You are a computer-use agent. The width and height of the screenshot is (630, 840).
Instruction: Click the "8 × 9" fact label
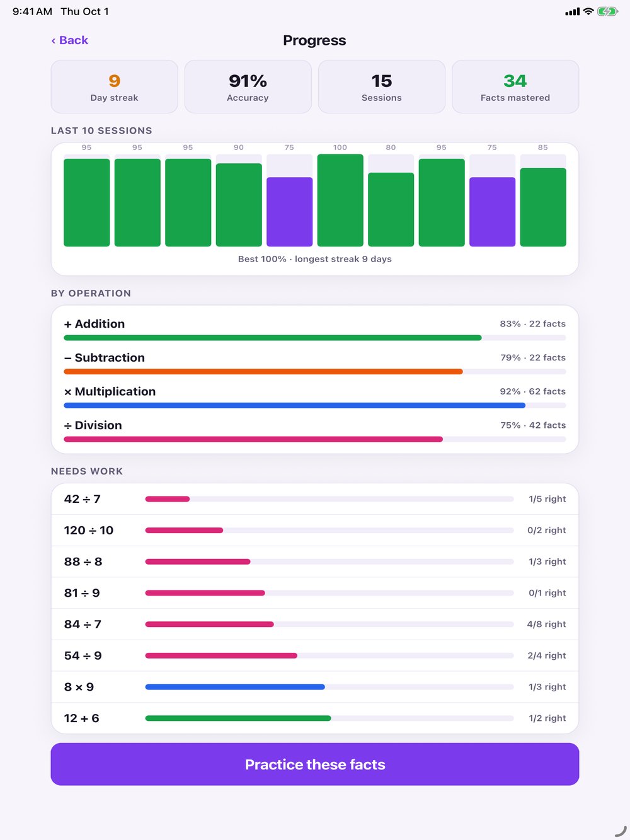(79, 687)
